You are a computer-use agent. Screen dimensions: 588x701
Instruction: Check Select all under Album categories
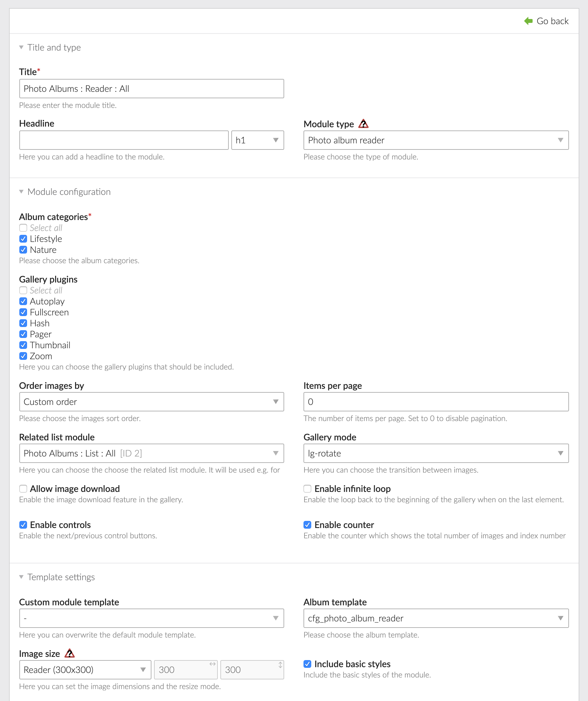23,228
